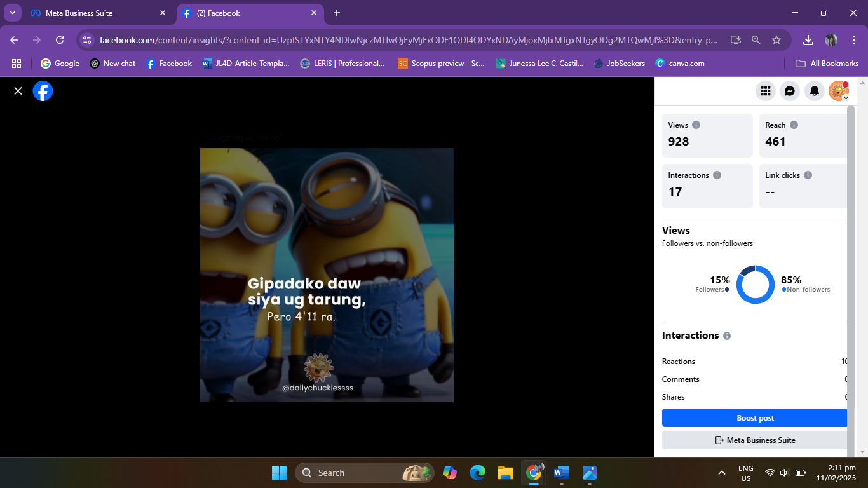Image resolution: width=868 pixels, height=488 pixels.
Task: Click the Meta Business Suite button
Action: coord(754,440)
